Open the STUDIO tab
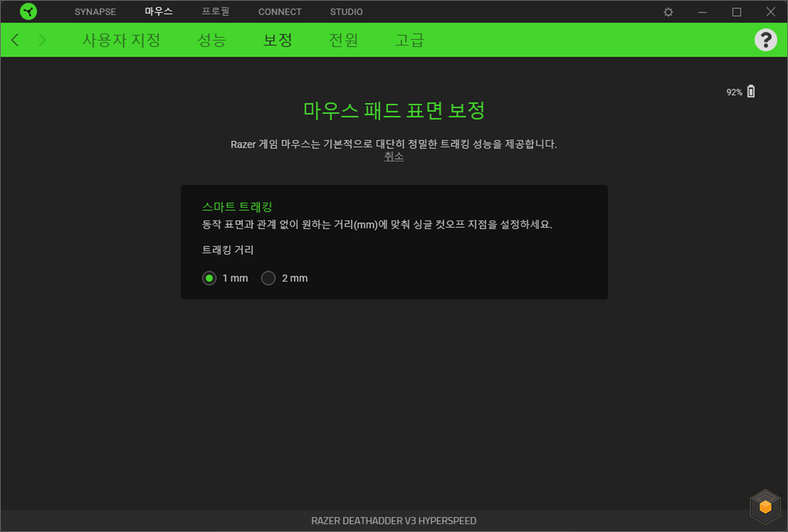The image size is (788, 532). tap(346, 11)
